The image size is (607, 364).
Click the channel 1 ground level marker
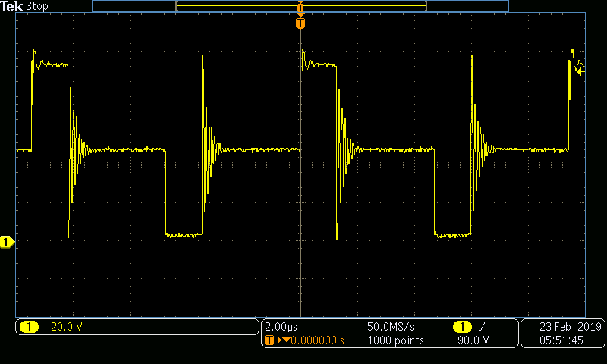[7, 242]
